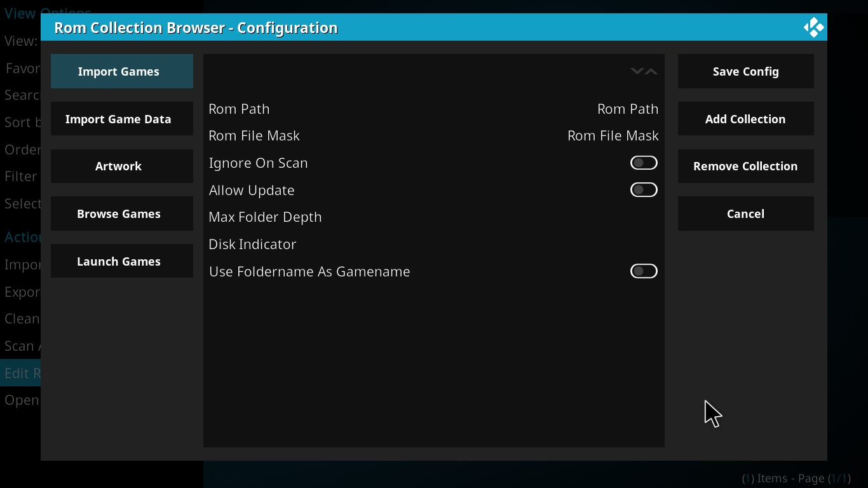Click the up arrow of the collection spinner
Image resolution: width=868 pixels, height=488 pixels.
(x=651, y=71)
